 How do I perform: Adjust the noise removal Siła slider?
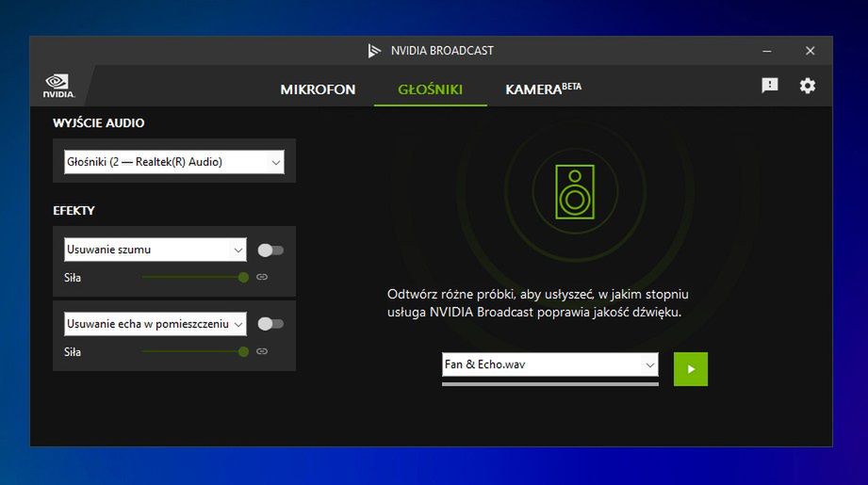[x=195, y=277]
